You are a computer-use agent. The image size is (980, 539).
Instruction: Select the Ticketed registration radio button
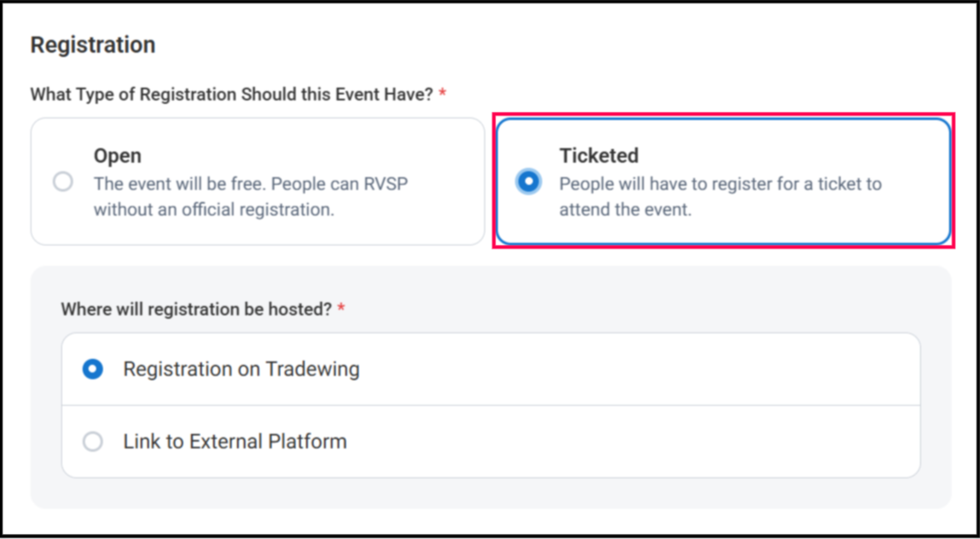[529, 182]
